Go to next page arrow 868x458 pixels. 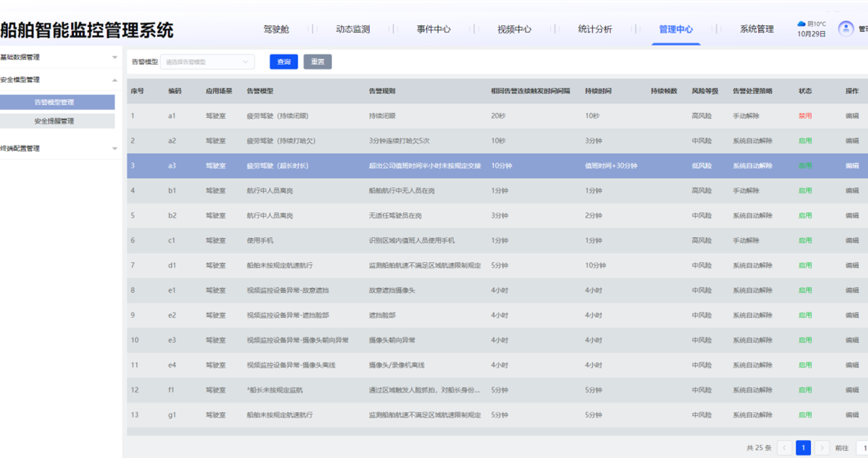tap(822, 448)
